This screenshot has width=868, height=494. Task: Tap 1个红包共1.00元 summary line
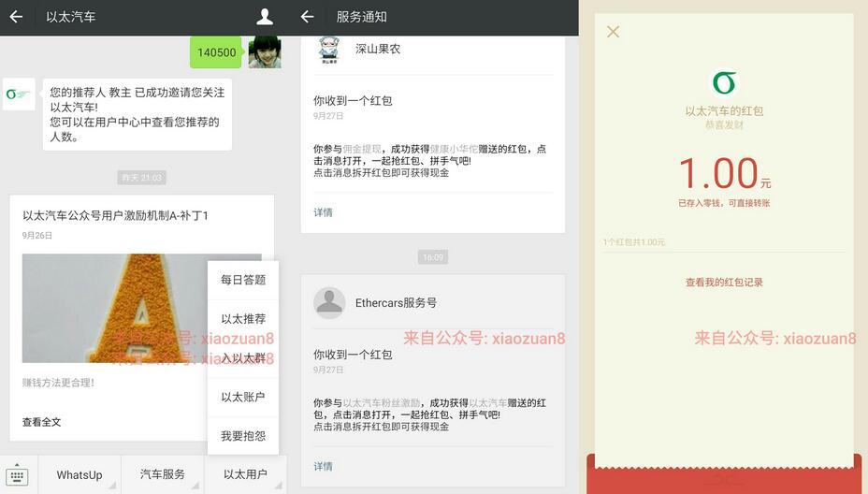634,242
